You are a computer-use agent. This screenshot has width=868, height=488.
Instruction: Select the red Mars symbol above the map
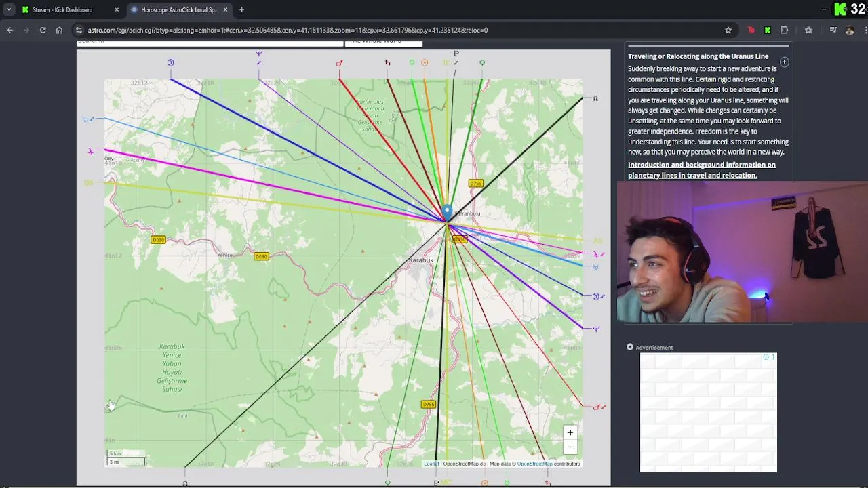pos(339,63)
